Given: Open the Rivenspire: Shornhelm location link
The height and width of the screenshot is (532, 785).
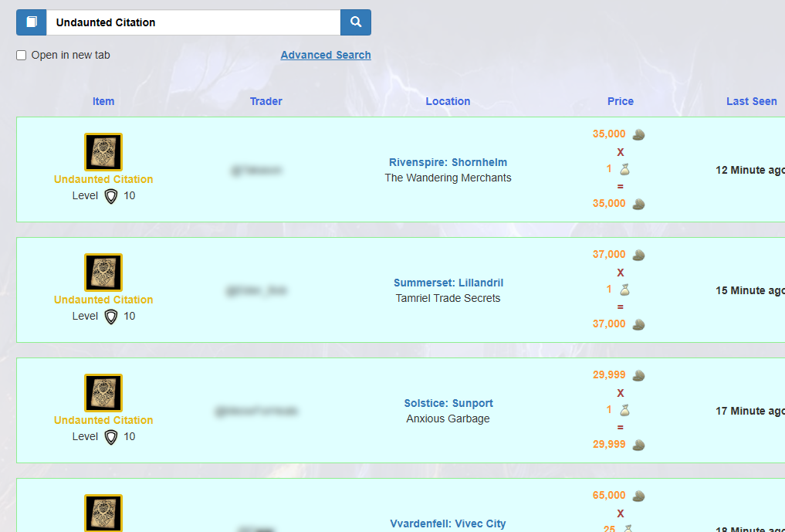Looking at the screenshot, I should (x=448, y=162).
